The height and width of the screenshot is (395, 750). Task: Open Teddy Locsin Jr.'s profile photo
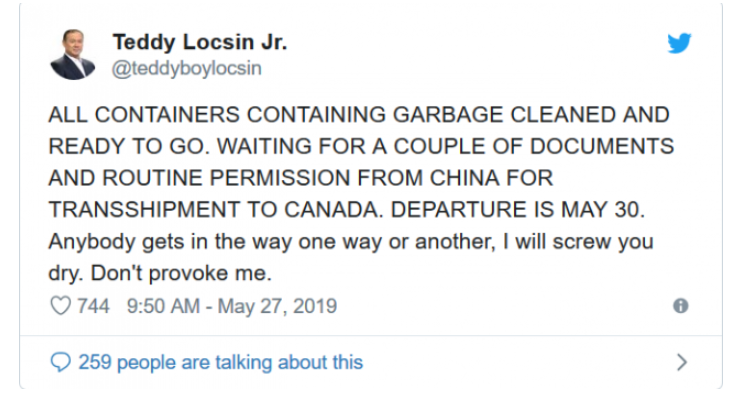pos(73,54)
